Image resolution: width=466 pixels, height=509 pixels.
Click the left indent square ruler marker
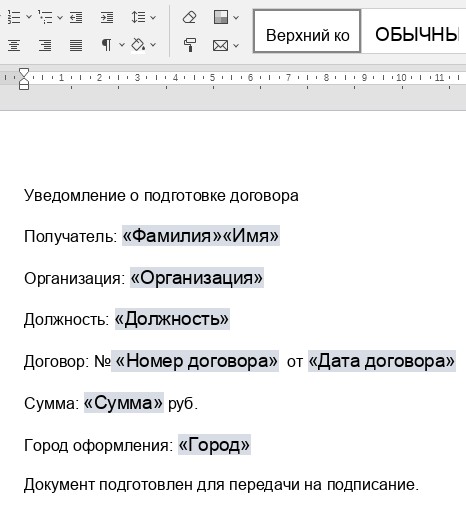click(x=24, y=87)
